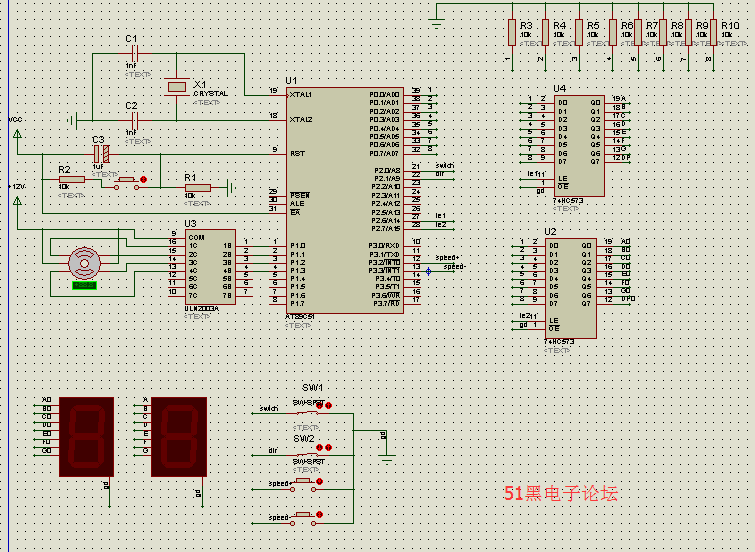The image size is (755, 552).
Task: Toggle SW1 using its right red actuator
Action: pos(328,406)
